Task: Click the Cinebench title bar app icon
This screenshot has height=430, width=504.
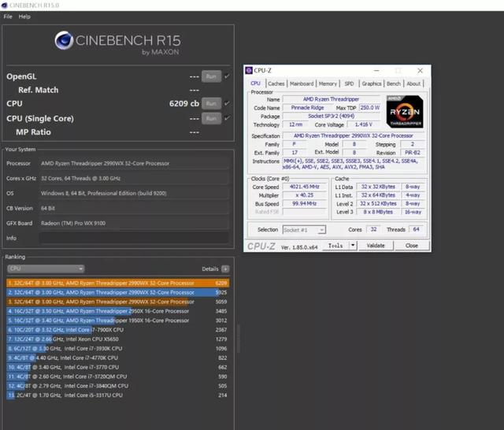Action: tap(5, 6)
